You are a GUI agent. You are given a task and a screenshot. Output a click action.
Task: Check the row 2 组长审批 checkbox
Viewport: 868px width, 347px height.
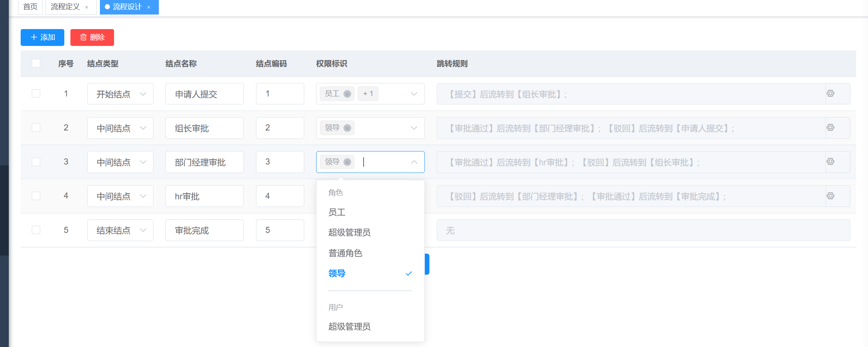(36, 127)
